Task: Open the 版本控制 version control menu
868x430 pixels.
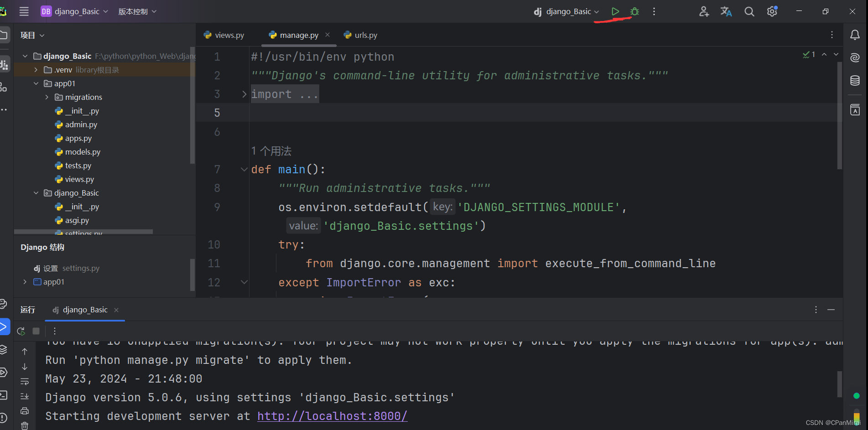Action: coord(137,11)
